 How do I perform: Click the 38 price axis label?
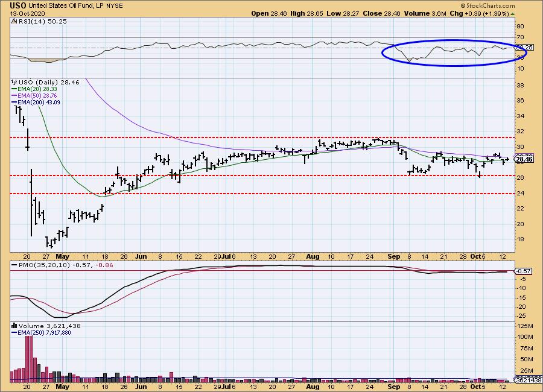520,86
